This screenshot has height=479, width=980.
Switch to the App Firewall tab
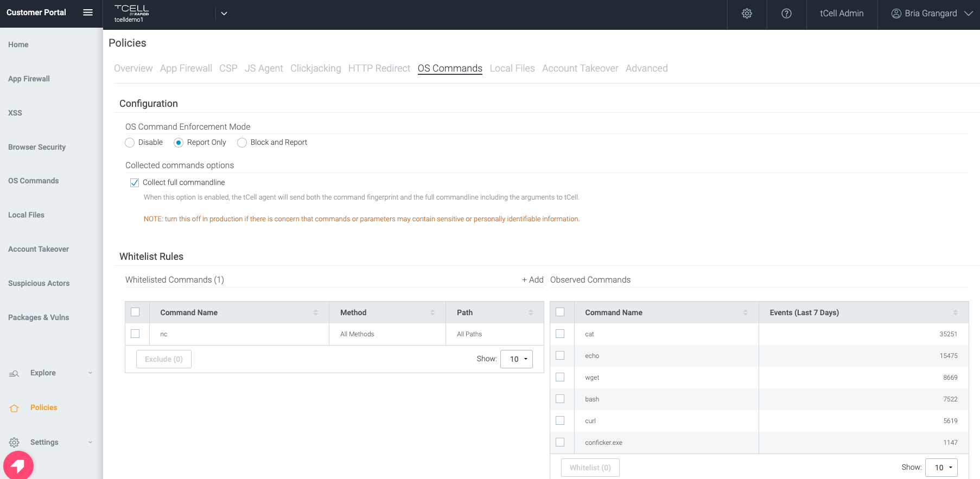186,68
